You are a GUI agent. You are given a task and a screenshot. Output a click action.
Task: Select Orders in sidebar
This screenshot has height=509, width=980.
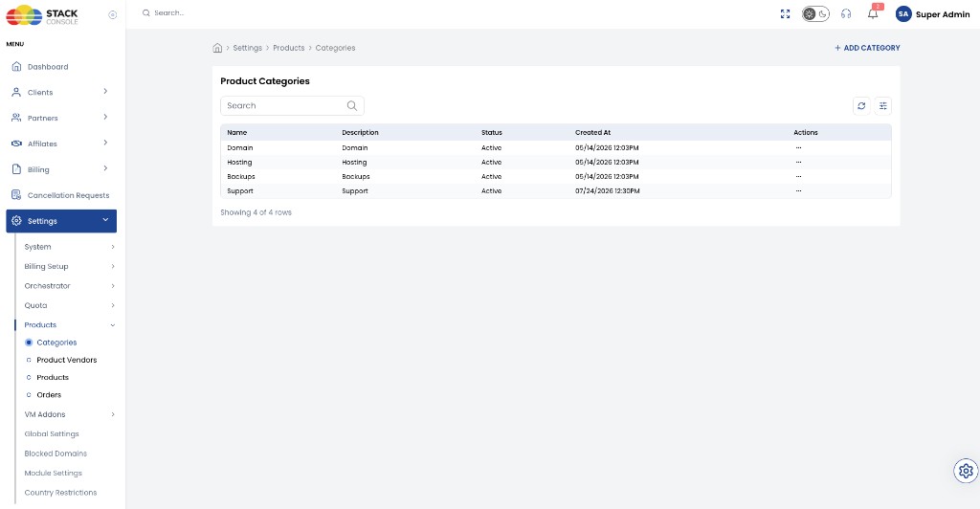49,395
